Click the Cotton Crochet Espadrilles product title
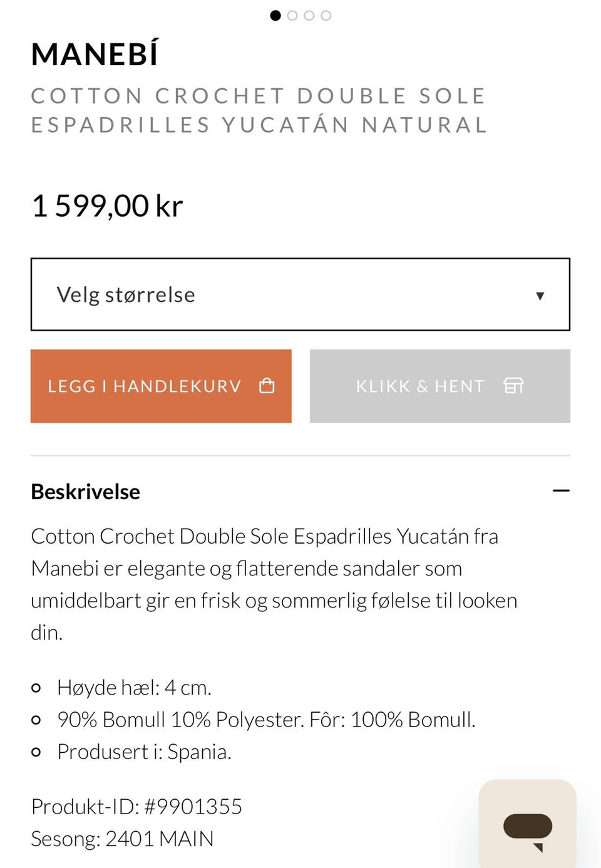The width and height of the screenshot is (601, 868). tap(259, 110)
